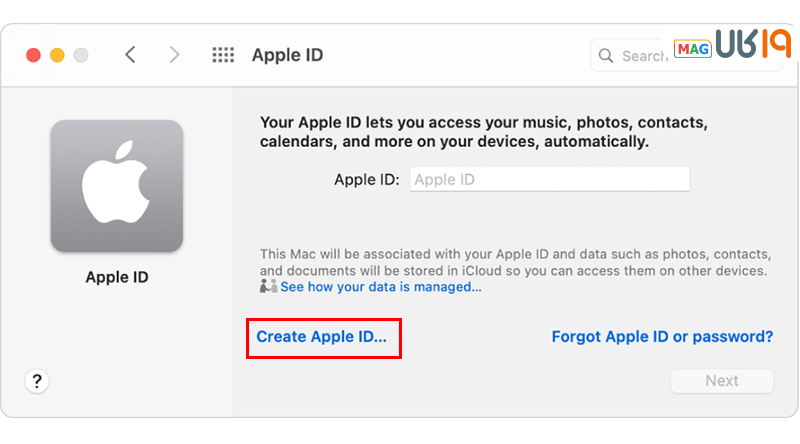The height and width of the screenshot is (444, 800).
Task: Click the show all preferences grid icon
Action: 223,55
